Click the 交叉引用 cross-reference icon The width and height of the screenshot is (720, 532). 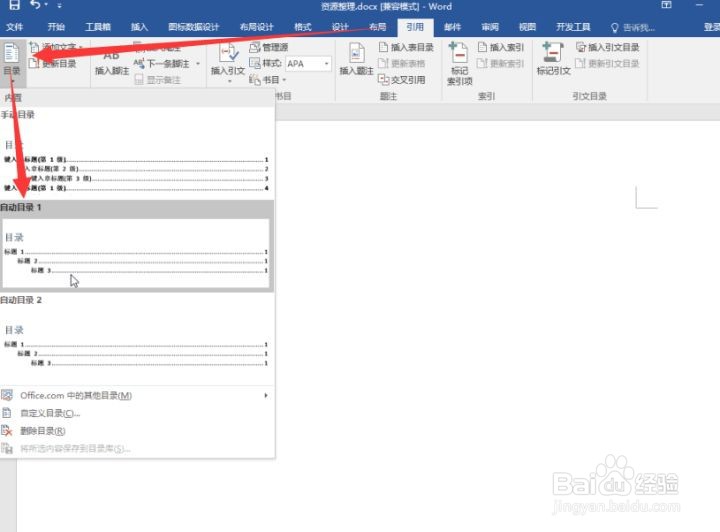click(x=383, y=80)
